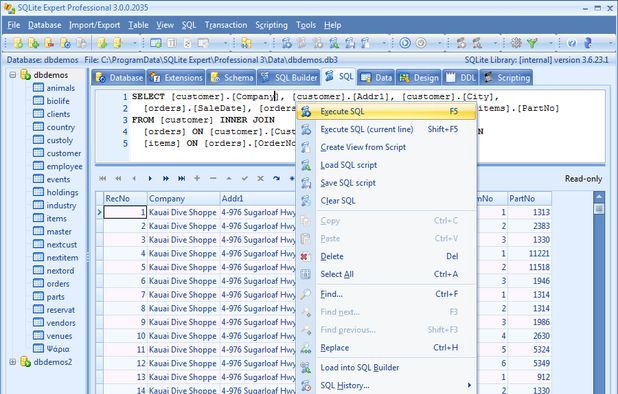Switch to the Schema tab
This screenshot has height=394, width=618.
pos(232,78)
